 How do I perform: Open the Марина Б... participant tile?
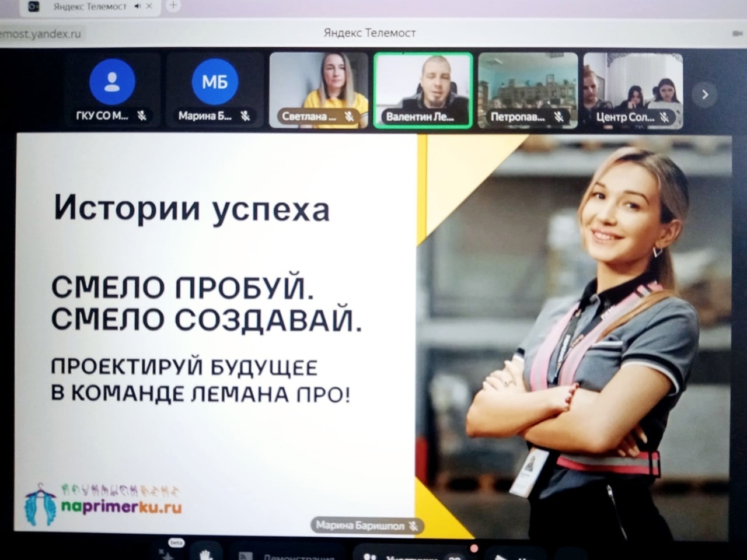click(x=215, y=90)
